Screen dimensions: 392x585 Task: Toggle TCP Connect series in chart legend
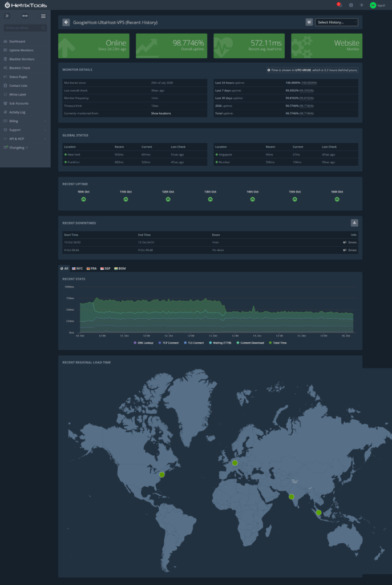click(x=168, y=343)
